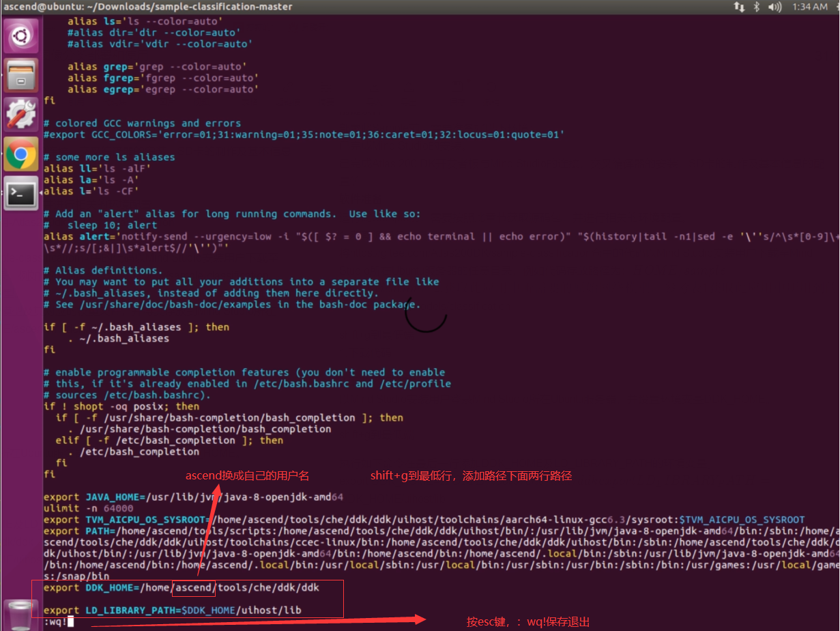This screenshot has height=631, width=840.
Task: Click the '# enable programmable completion features' comment
Action: point(244,373)
